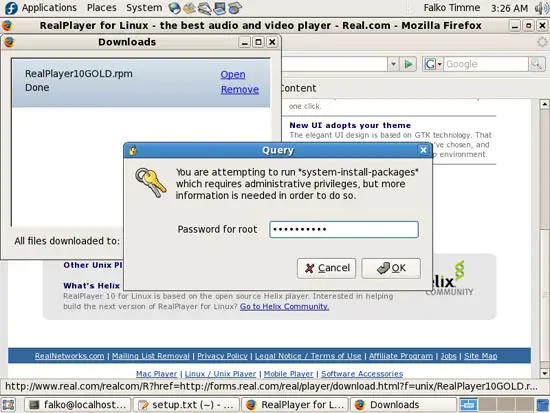
Task: Open the RealNetworks.com footer link
Action: click(x=69, y=356)
